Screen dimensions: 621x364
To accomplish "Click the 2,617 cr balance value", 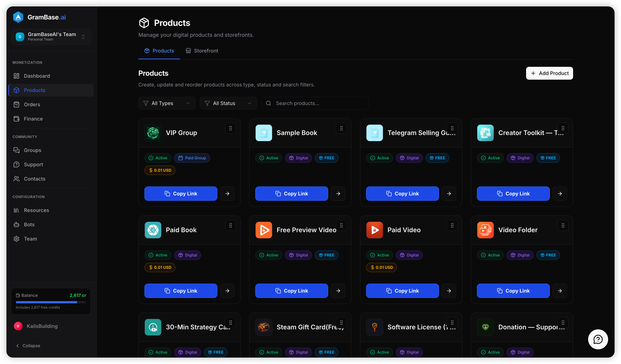I will click(78, 295).
